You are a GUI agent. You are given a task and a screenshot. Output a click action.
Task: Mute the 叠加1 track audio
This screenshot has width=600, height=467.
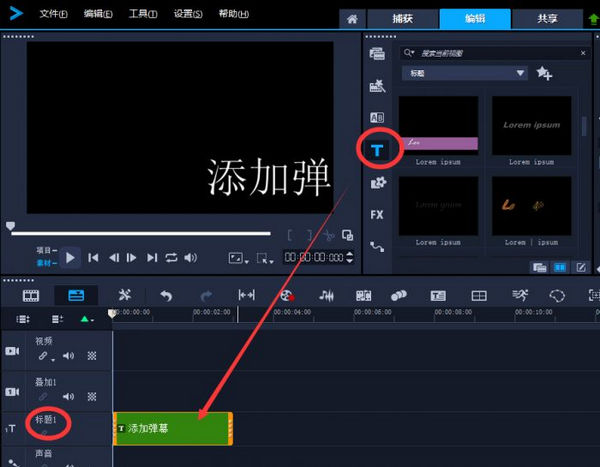click(x=68, y=397)
